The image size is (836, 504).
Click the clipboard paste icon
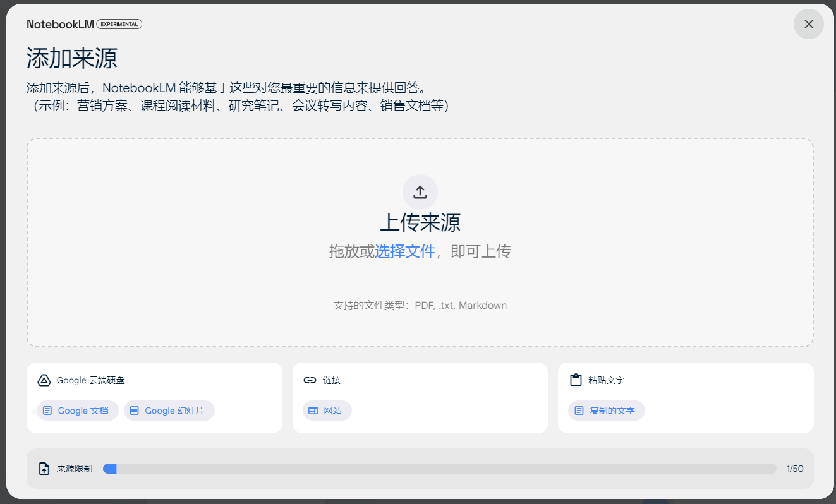click(575, 380)
